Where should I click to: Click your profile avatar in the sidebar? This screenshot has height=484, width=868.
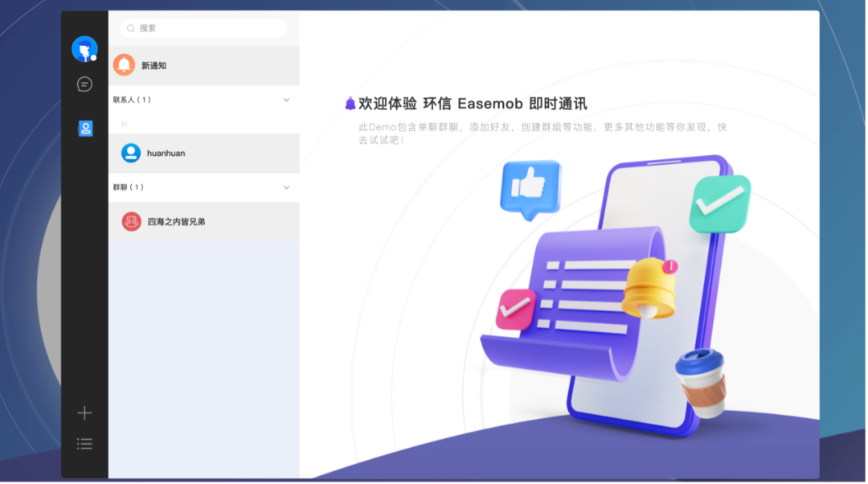[x=84, y=47]
